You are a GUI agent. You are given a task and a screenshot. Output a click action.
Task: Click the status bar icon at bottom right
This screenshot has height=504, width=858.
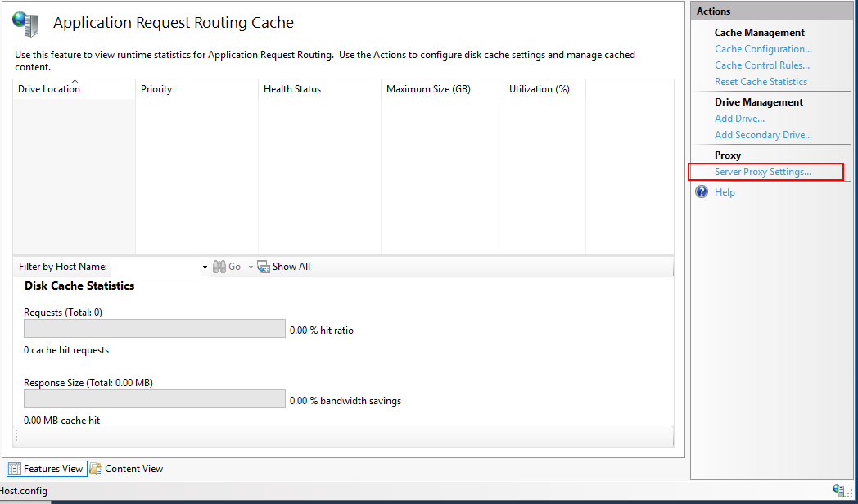(838, 490)
